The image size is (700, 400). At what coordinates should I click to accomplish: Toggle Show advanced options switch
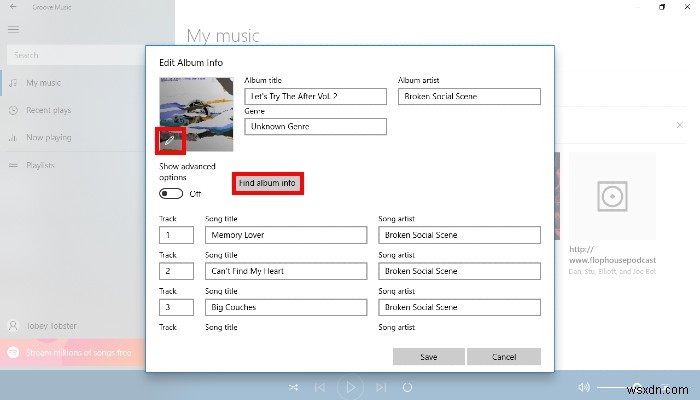pyautogui.click(x=171, y=193)
